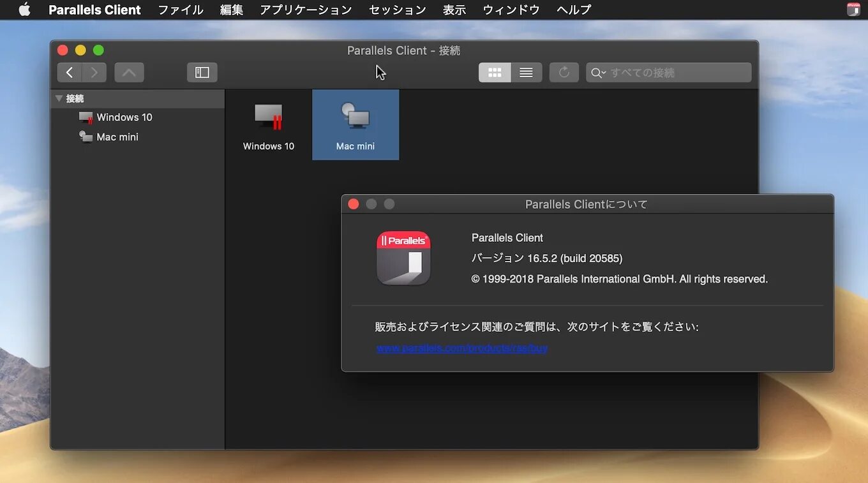
Task: Click the Parallels menu bar status icon
Action: pyautogui.click(x=853, y=10)
